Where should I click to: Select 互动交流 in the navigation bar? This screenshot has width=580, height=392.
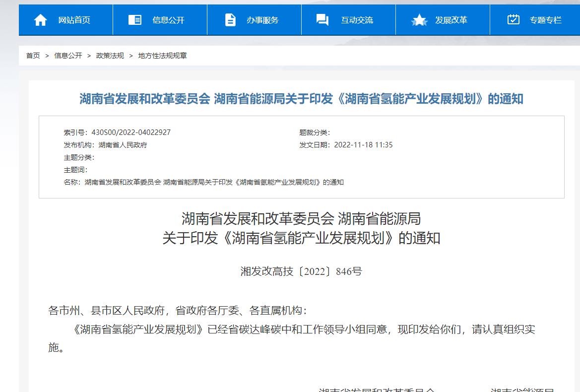[357, 20]
